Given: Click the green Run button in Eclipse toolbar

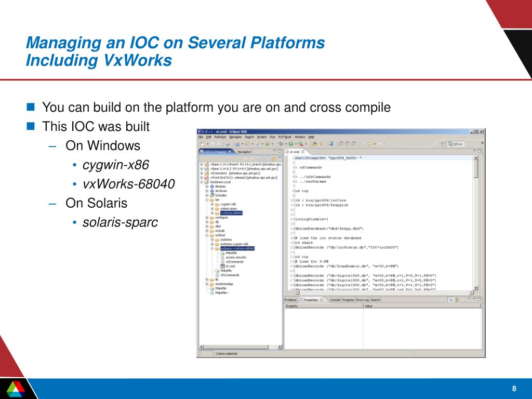Looking at the screenshot, I should pyautogui.click(x=291, y=143).
